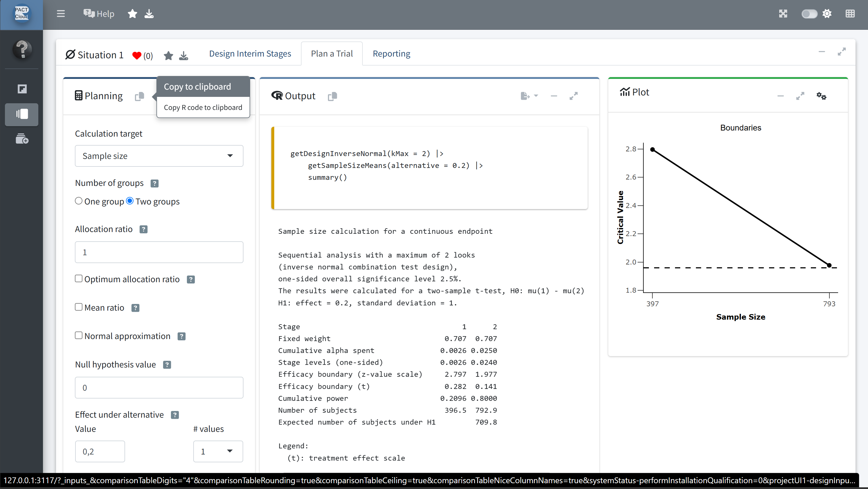Image resolution: width=868 pixels, height=489 pixels.
Task: Enable the Normal approximation checkbox
Action: point(79,336)
